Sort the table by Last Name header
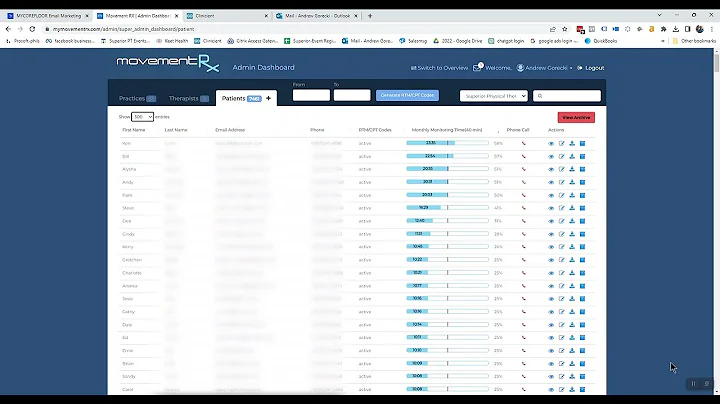The width and height of the screenshot is (720, 404). tap(176, 130)
